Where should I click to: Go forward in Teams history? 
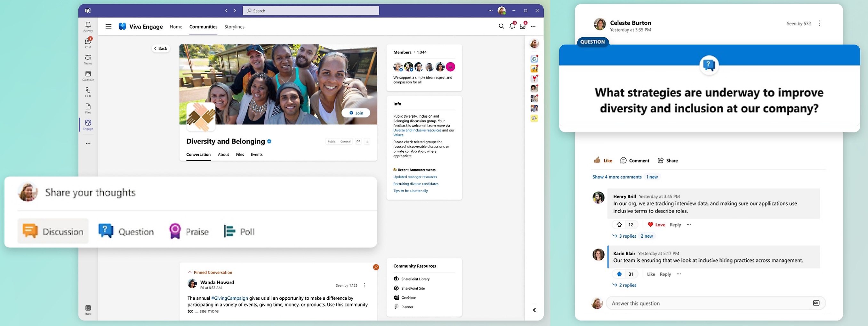point(235,11)
